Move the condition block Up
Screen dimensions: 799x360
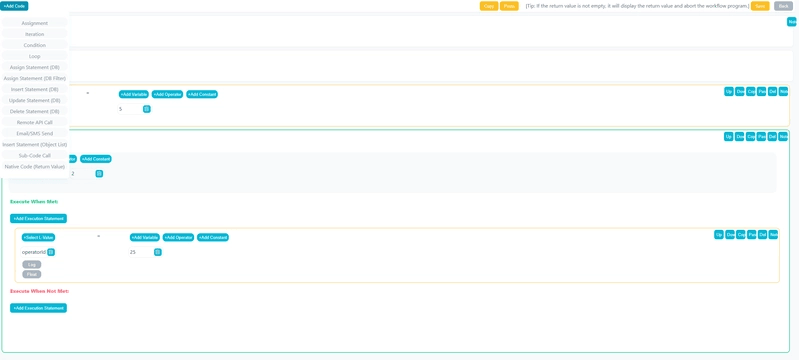tap(729, 137)
